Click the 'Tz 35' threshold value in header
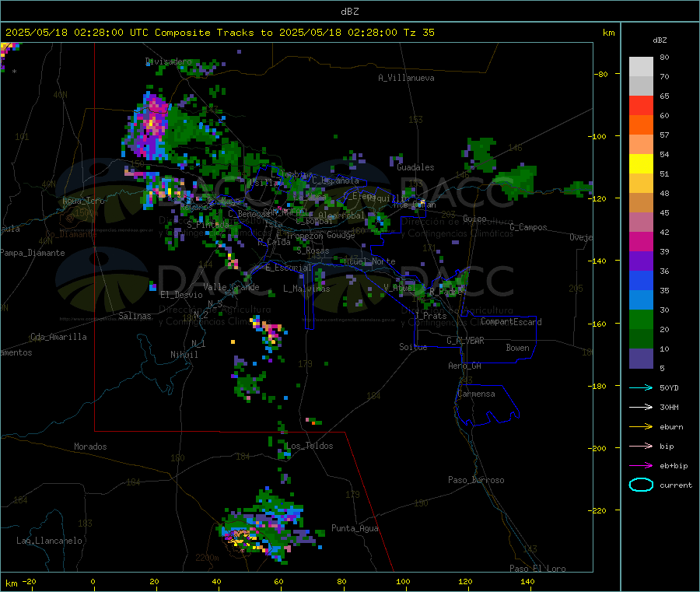Screen dimensions: 700x592 click(418, 32)
